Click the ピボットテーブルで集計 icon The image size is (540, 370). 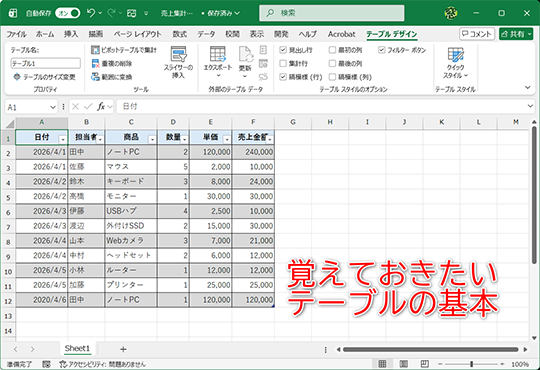(95, 50)
